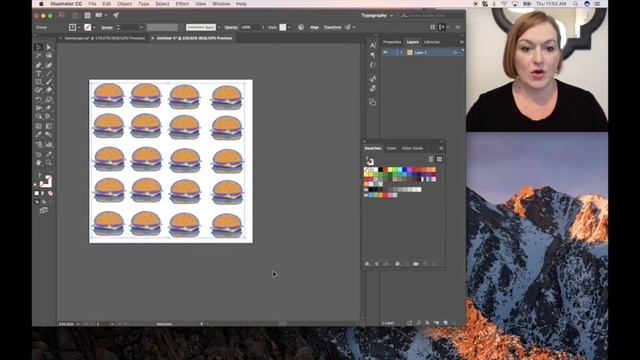
Task: Open zoom level dropdown in status bar
Action: pyautogui.click(x=78, y=324)
